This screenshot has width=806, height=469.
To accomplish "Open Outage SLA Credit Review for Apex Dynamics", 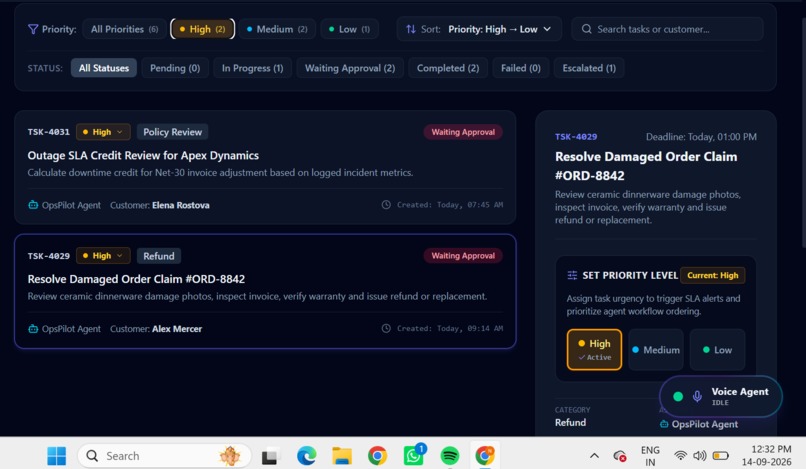I will 143,155.
